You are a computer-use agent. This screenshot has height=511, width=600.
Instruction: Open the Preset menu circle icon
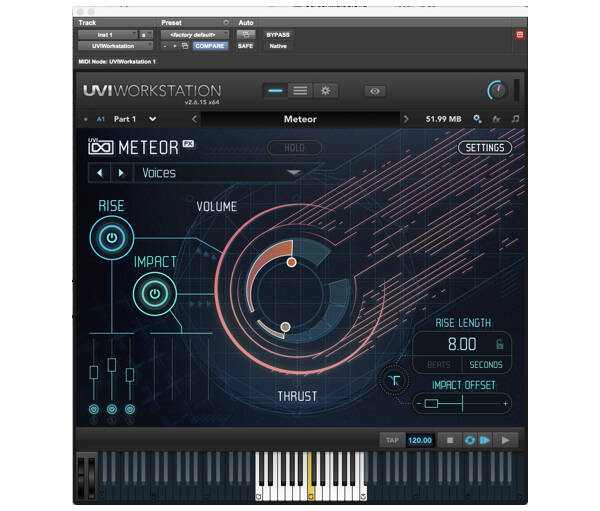coord(226,23)
